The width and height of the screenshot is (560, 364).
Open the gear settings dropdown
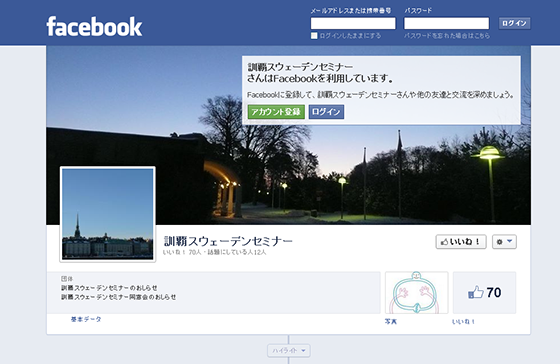tap(504, 242)
